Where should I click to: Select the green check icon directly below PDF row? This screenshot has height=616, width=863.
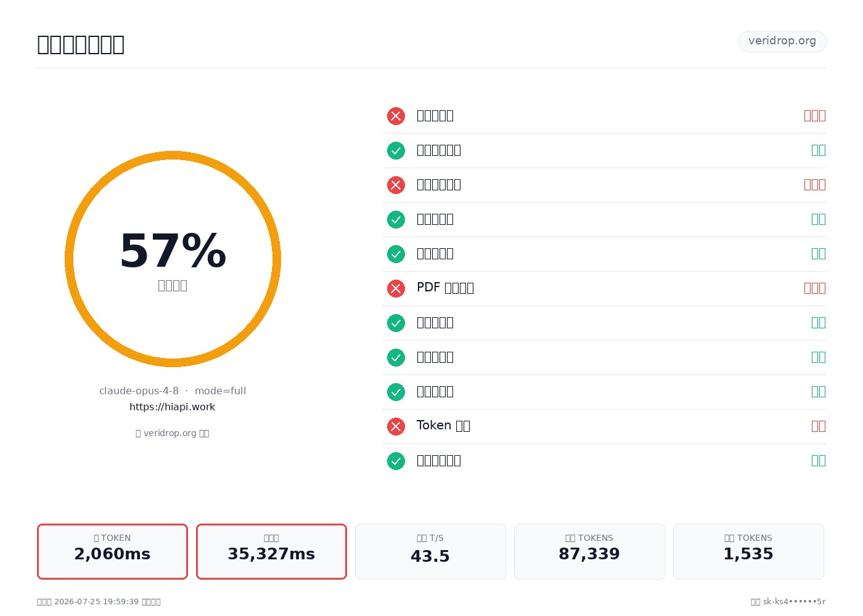(x=396, y=323)
